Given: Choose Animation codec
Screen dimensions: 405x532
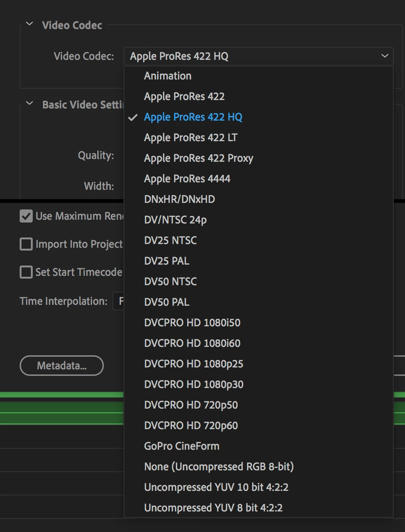Looking at the screenshot, I should click(x=258, y=76).
